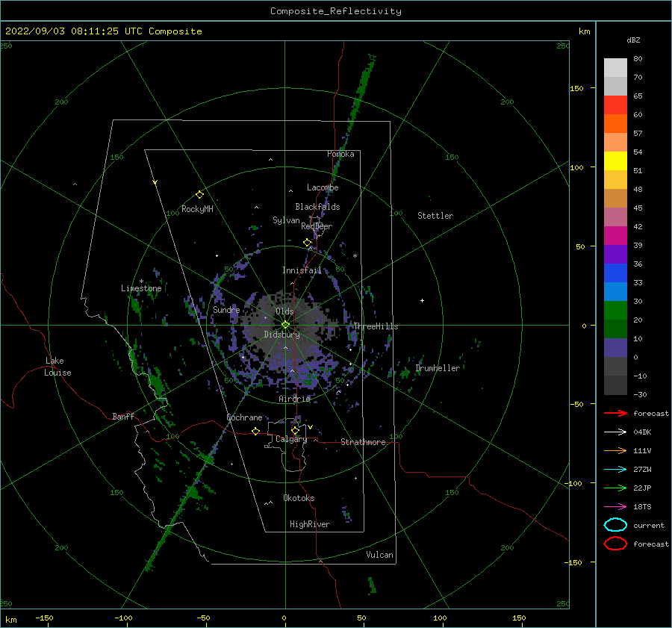Click the Stettler city label
This screenshot has width=672, height=628.
click(435, 216)
